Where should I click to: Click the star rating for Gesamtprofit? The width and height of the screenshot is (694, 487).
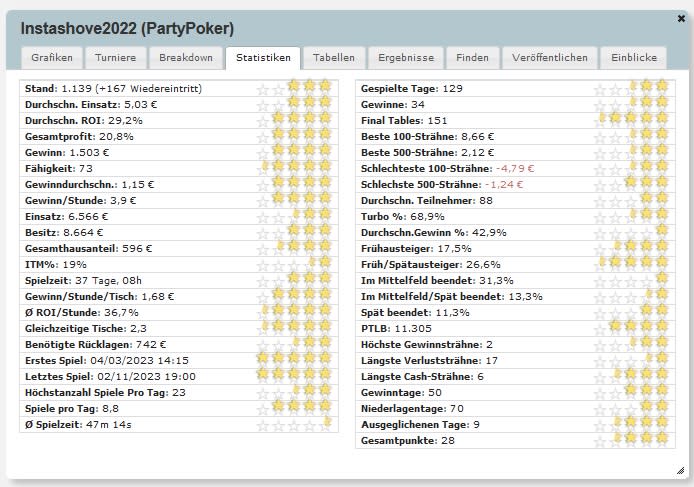294,136
